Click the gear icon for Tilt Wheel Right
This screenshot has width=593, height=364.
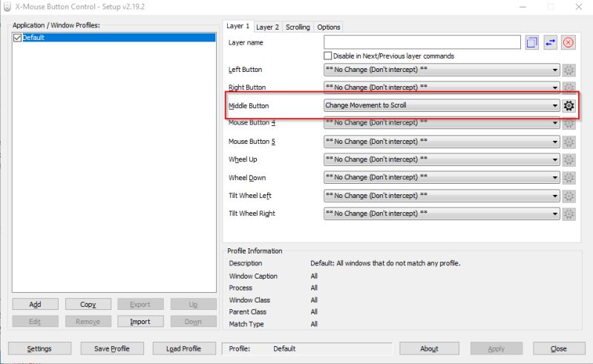pos(569,214)
